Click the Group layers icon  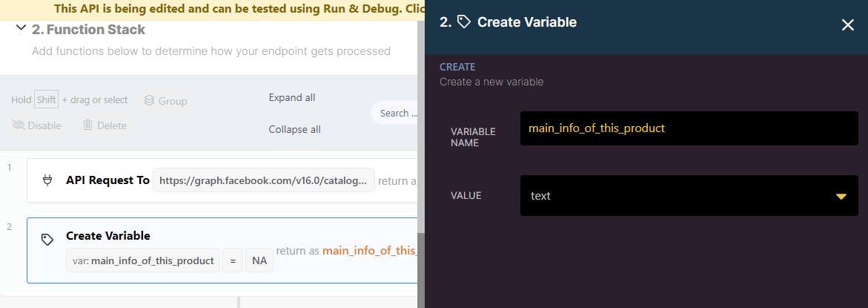coord(149,100)
